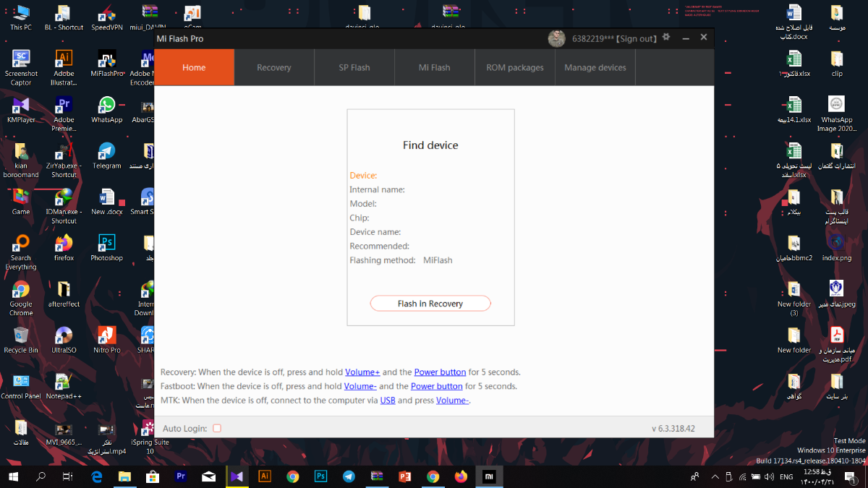Open File Explorer from the taskbar
The image size is (868, 488).
(x=124, y=476)
